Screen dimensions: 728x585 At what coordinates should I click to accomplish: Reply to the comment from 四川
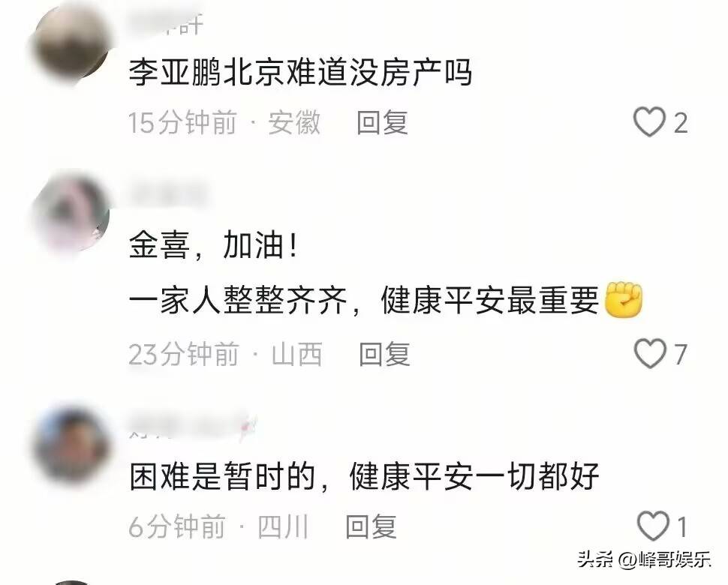[x=372, y=526]
